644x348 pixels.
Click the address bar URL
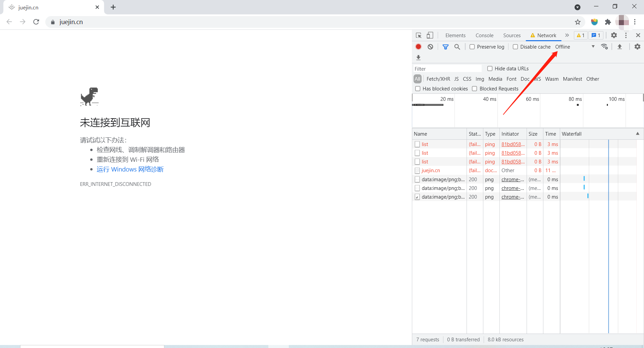71,22
